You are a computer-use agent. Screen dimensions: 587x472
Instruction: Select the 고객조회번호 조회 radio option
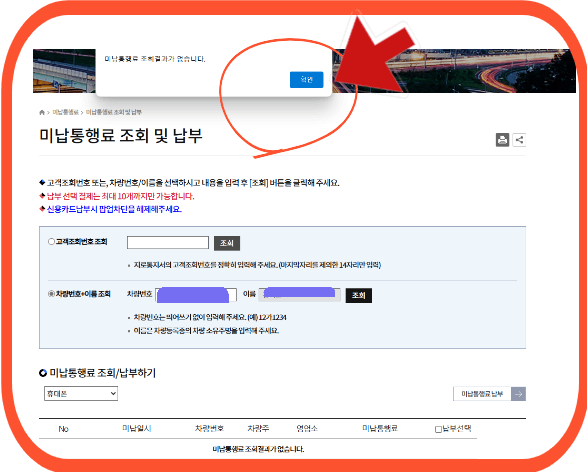click(x=51, y=241)
